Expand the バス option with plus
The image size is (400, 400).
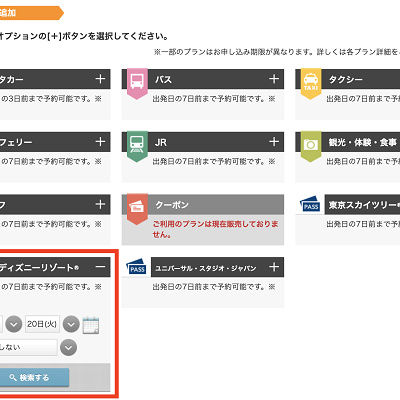point(274,79)
